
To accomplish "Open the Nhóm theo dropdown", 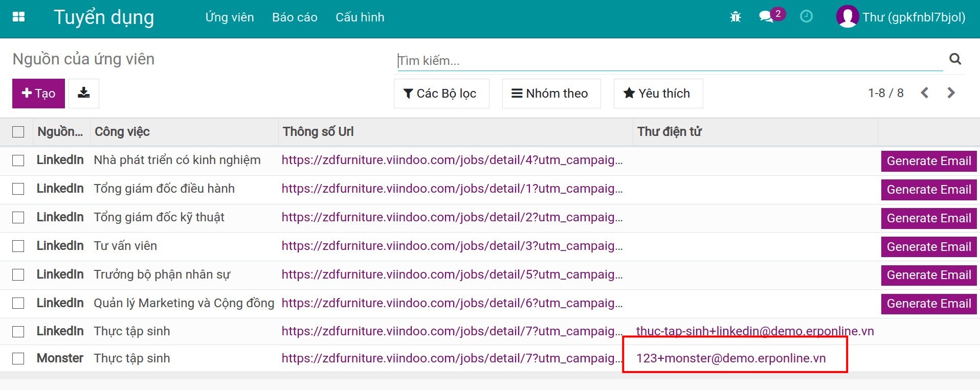I will 551,94.
